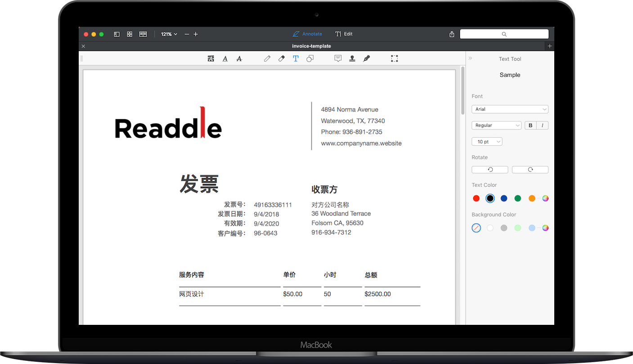Click the $2500.00 total cell
This screenshot has width=633, height=364.
coord(378,294)
